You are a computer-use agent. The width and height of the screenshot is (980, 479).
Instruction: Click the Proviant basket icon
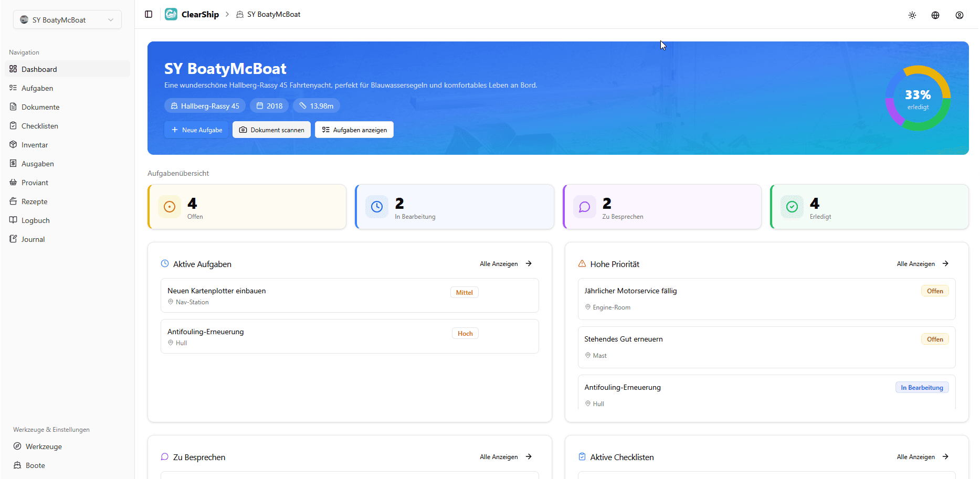click(13, 183)
